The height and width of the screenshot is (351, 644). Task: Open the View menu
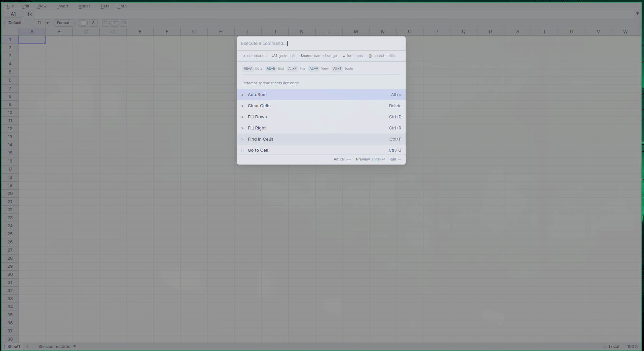(x=42, y=6)
